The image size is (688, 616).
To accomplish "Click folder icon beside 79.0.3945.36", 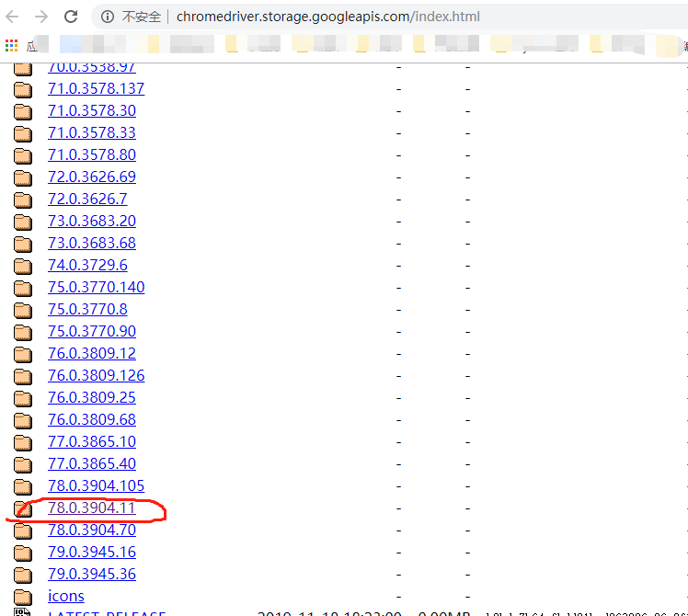I will pos(23,575).
